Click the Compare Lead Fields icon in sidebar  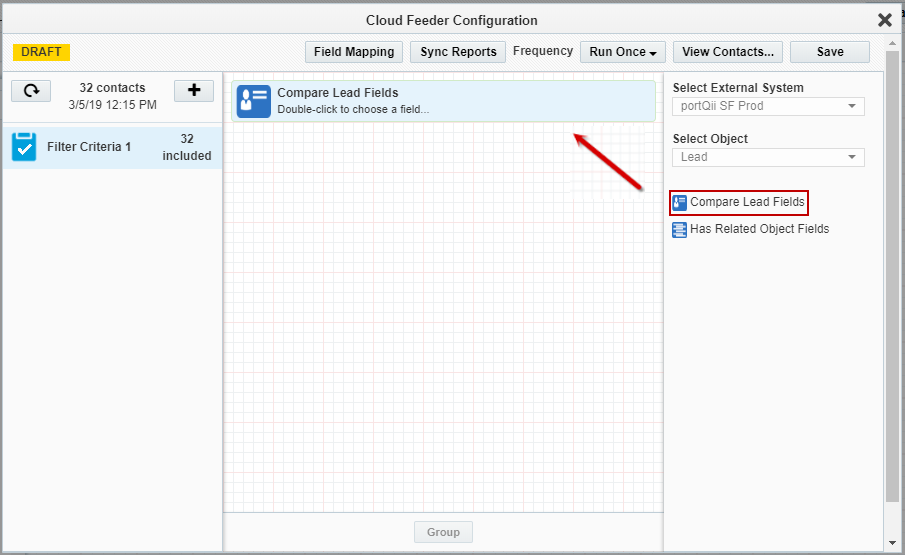[x=680, y=202]
